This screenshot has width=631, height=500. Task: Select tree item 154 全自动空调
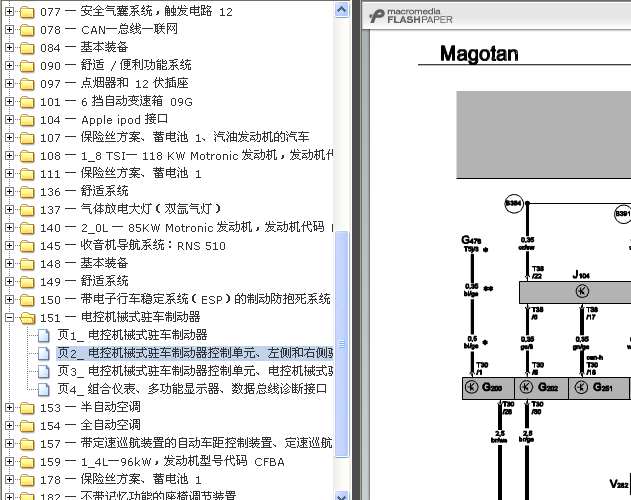pos(90,425)
